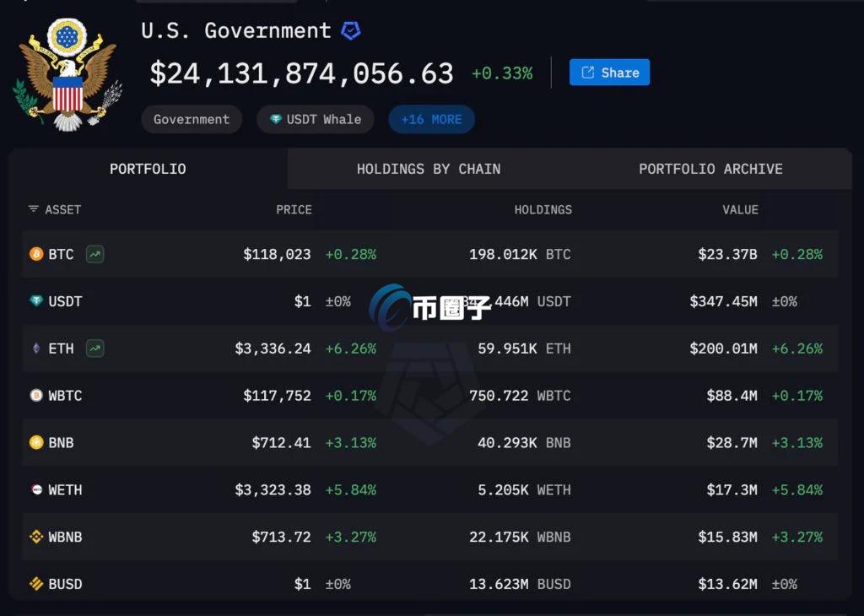
Task: Click the Government tag
Action: (192, 120)
